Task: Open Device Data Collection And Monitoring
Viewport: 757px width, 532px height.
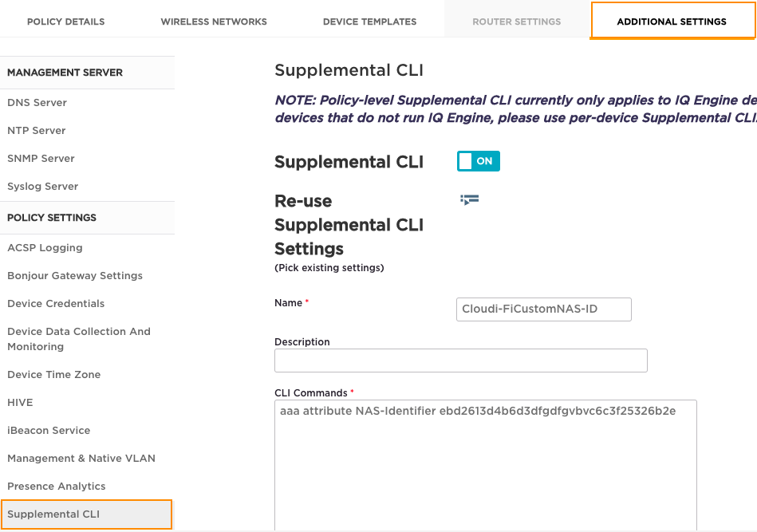Action: point(78,338)
